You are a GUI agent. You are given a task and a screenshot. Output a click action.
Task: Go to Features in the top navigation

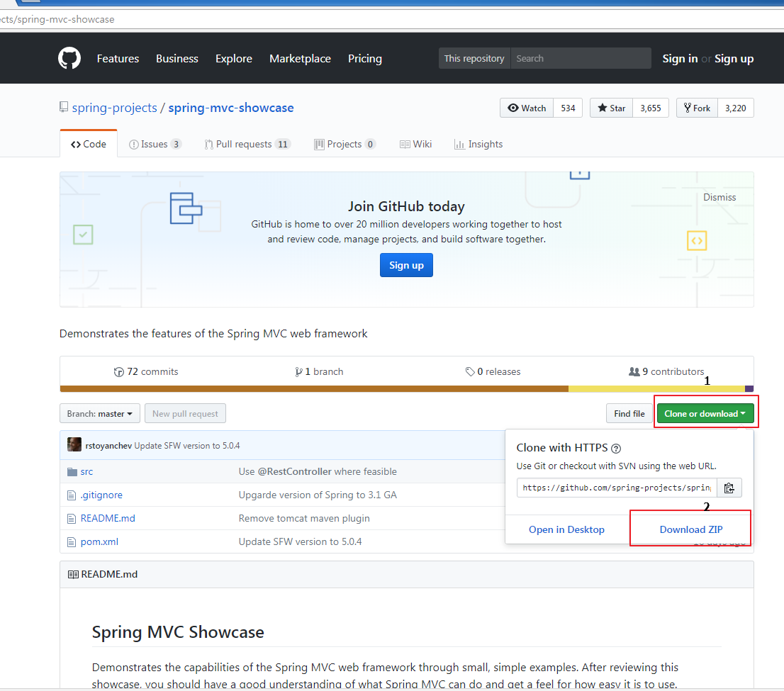(118, 59)
